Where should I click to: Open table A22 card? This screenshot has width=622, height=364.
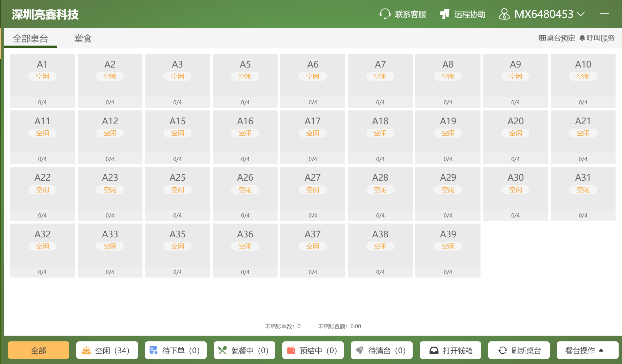tap(42, 194)
